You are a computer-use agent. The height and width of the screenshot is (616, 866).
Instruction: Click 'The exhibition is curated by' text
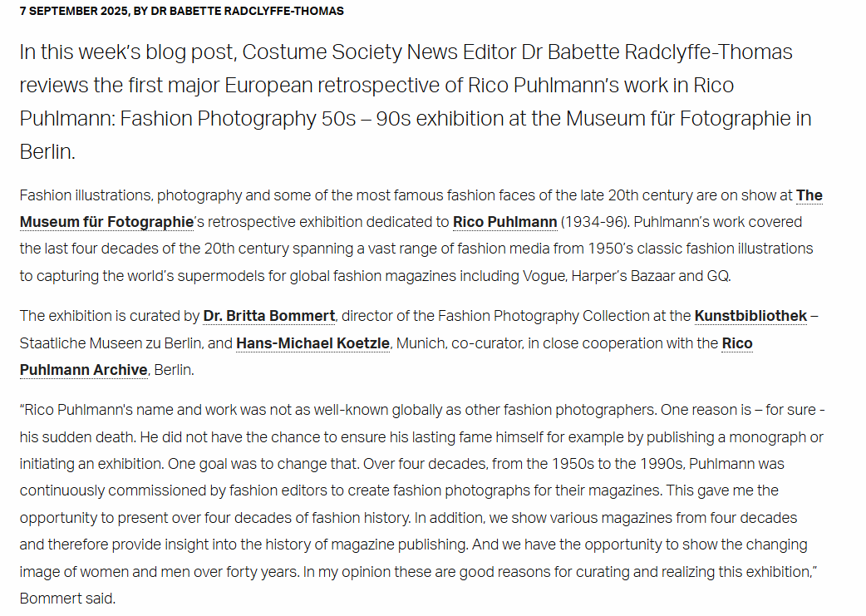coord(108,316)
